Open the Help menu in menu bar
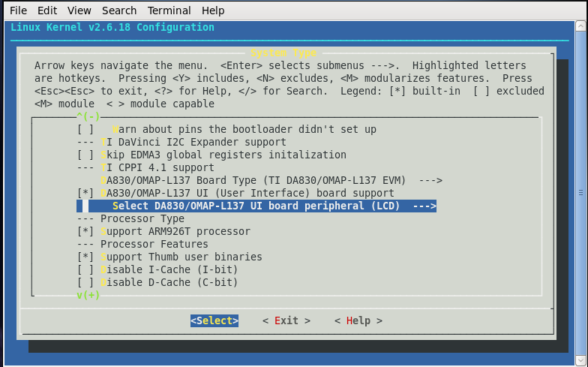588x367 pixels. point(213,11)
